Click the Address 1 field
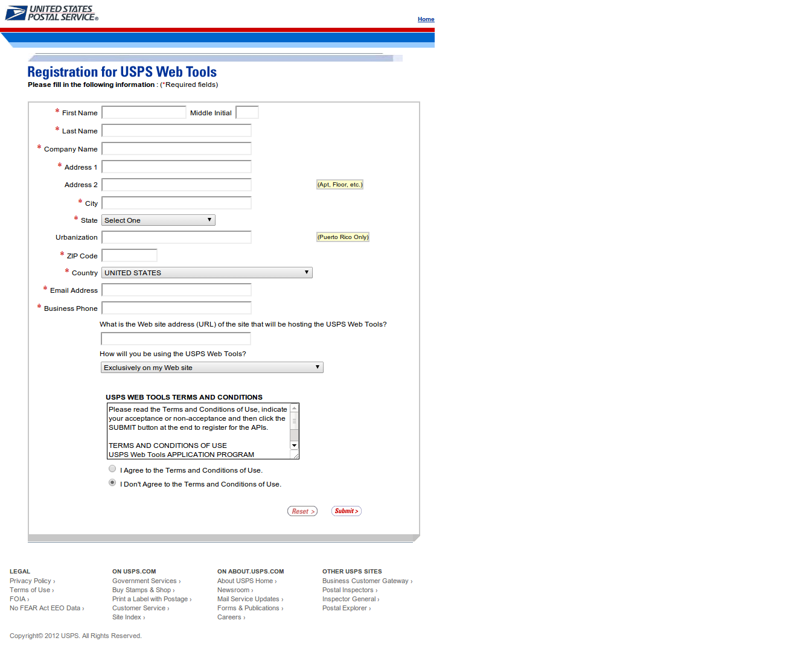The height and width of the screenshot is (658, 812). 176,167
